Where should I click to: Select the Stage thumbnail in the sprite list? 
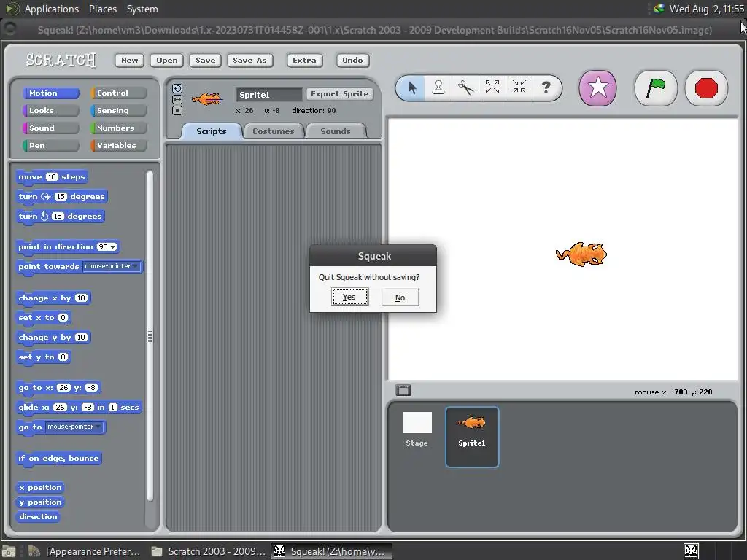click(x=417, y=429)
